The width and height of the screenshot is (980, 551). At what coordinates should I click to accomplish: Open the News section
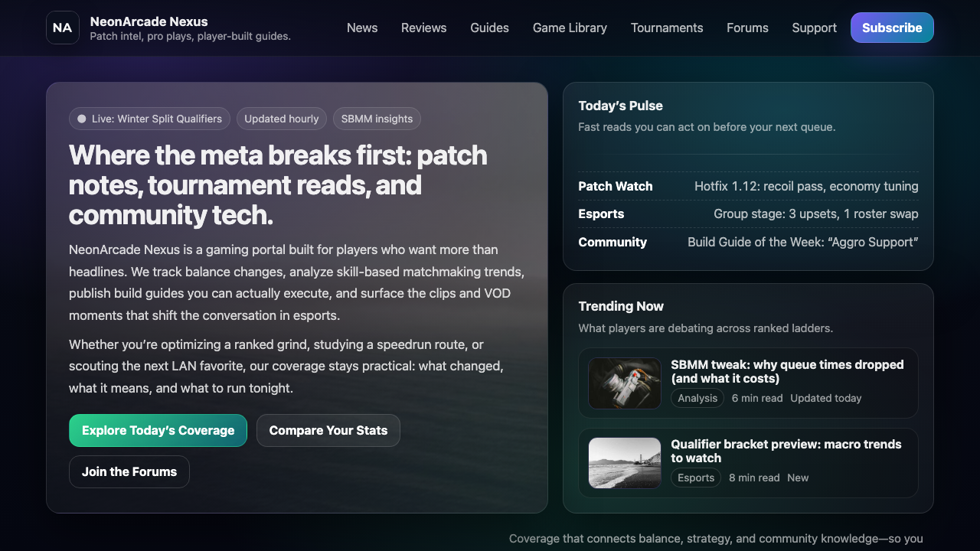pyautogui.click(x=362, y=28)
